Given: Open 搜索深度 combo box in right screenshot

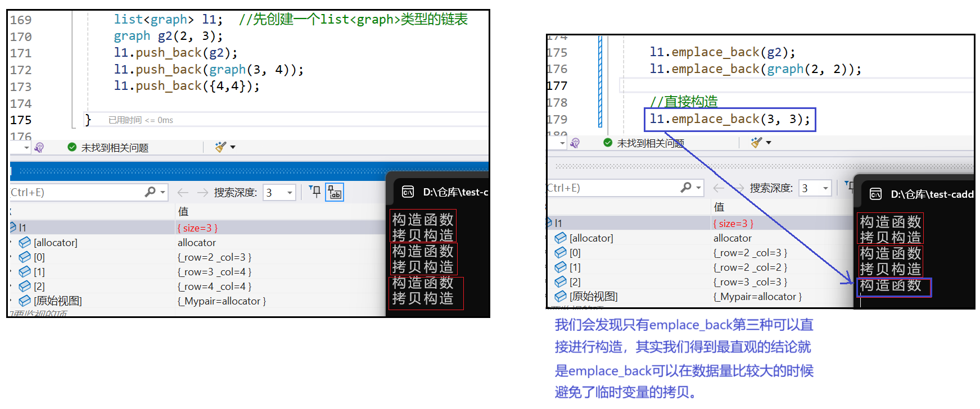Looking at the screenshot, I should [815, 188].
